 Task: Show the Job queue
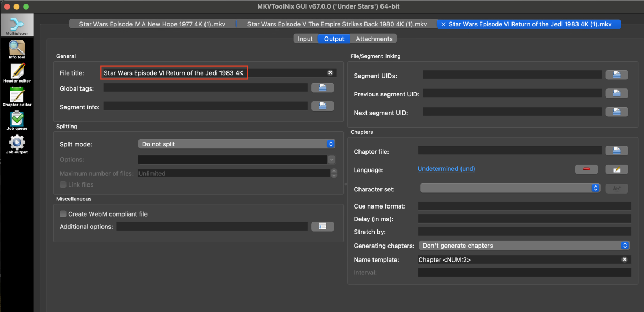(x=17, y=121)
